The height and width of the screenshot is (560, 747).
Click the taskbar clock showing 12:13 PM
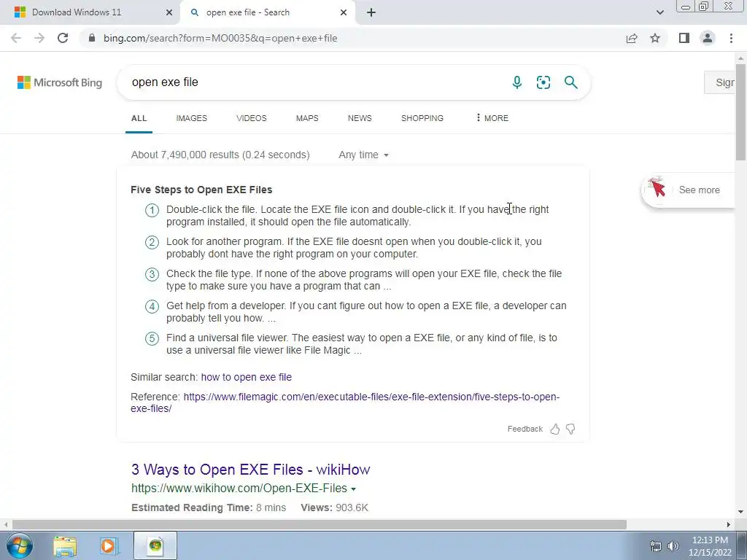tap(710, 546)
